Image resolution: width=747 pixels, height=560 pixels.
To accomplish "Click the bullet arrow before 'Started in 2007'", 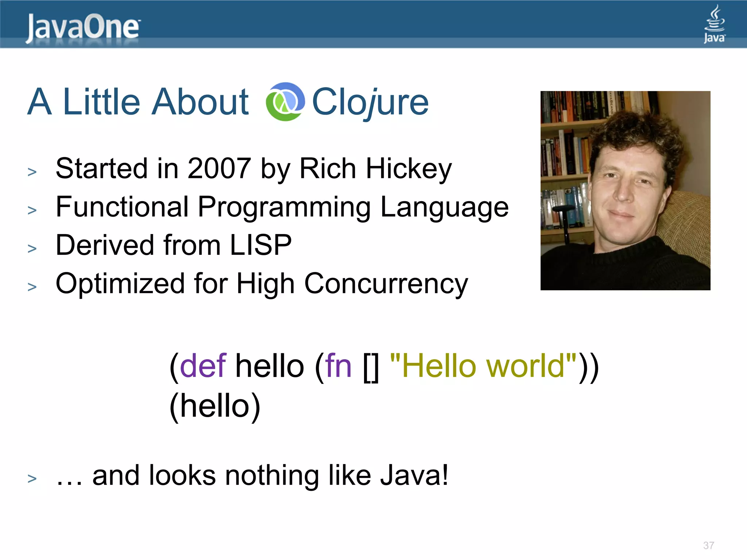I will coord(32,172).
